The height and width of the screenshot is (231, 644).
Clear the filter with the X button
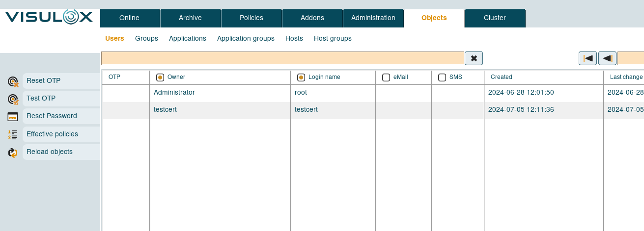point(474,58)
